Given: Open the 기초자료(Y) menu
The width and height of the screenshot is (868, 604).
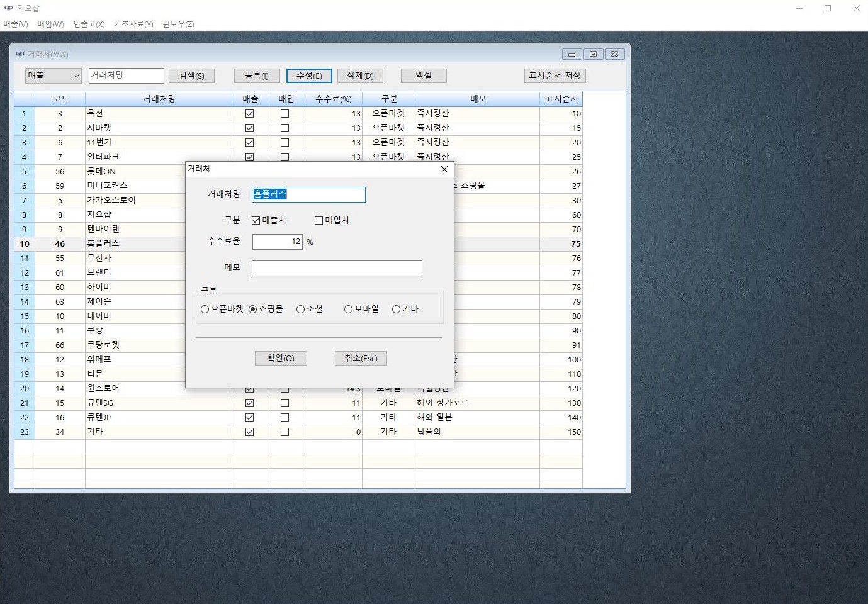Looking at the screenshot, I should 133,24.
